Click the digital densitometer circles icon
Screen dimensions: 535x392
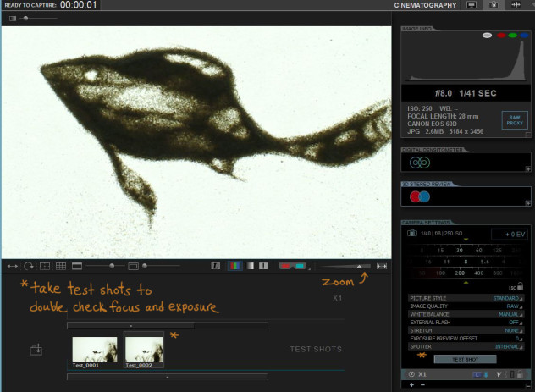pos(420,163)
